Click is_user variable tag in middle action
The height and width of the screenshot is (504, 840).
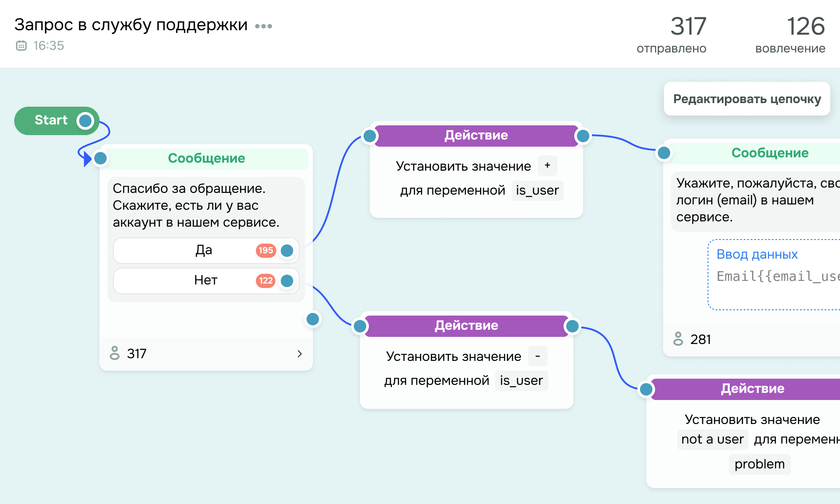pos(521,380)
